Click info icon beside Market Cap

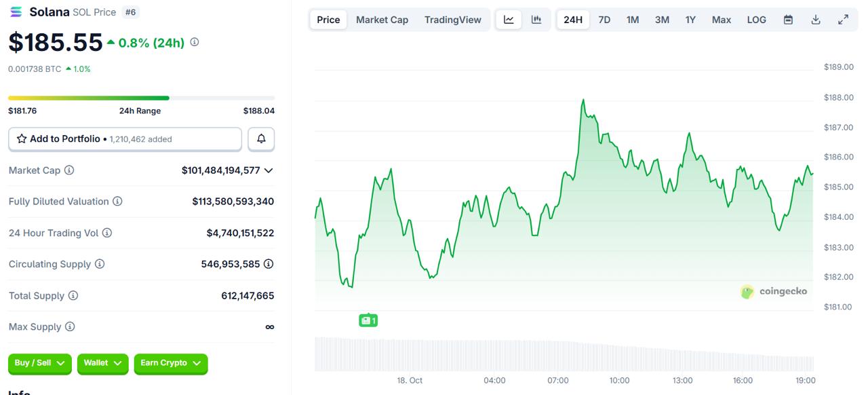click(x=69, y=170)
